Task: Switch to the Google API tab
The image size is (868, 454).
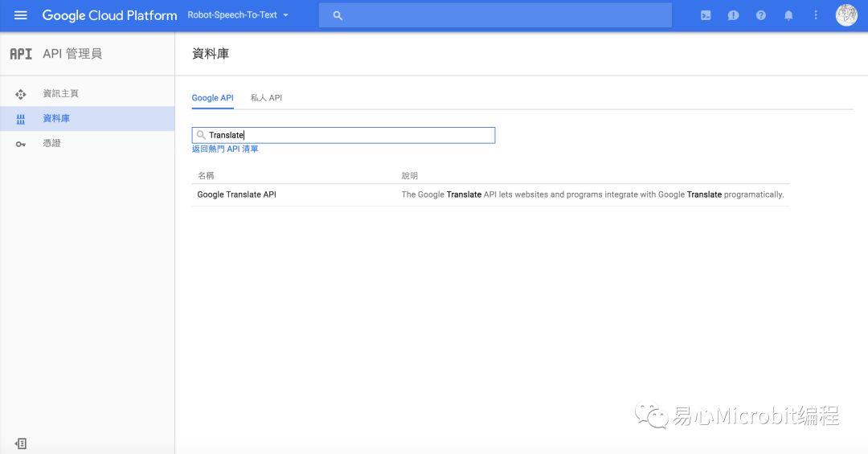Action: coord(212,97)
